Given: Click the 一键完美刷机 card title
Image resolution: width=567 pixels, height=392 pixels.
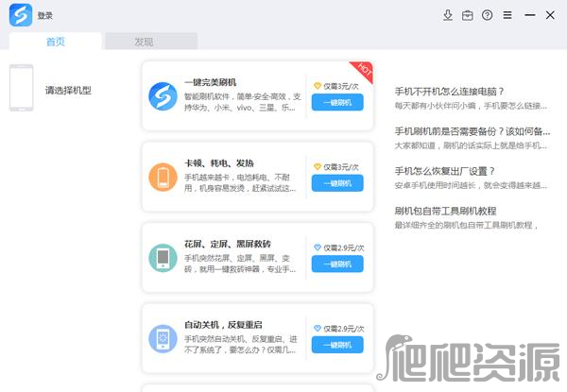Looking at the screenshot, I should [x=210, y=82].
